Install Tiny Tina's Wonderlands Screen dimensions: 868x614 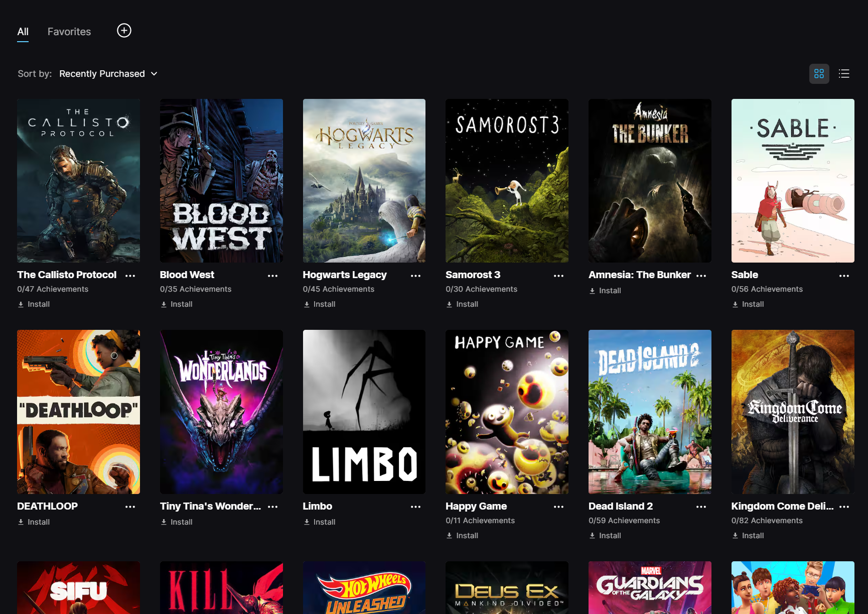(177, 522)
